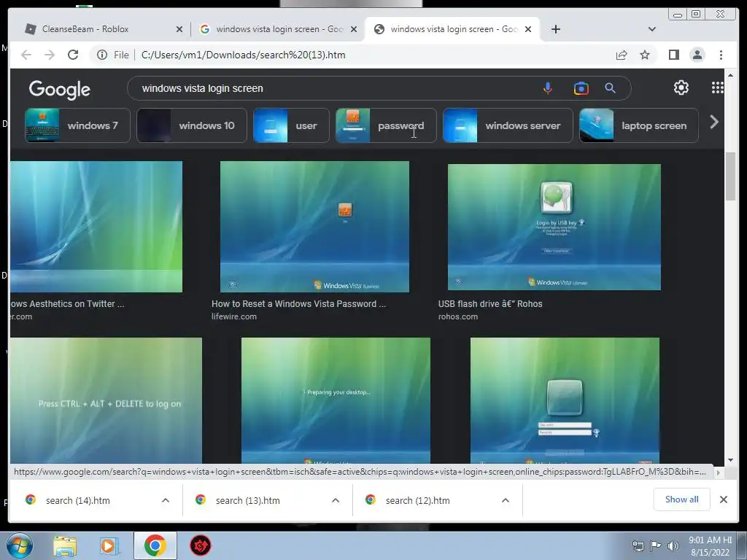Bookmark this page with the star

645,55
